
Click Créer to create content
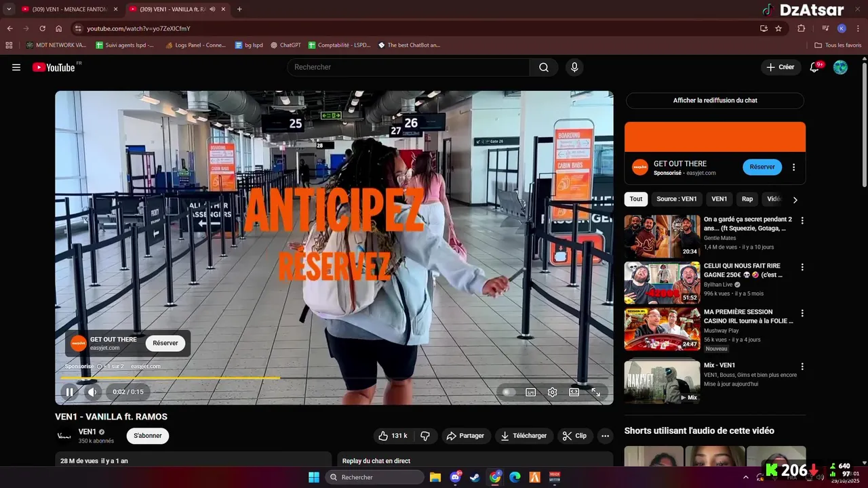coord(780,67)
